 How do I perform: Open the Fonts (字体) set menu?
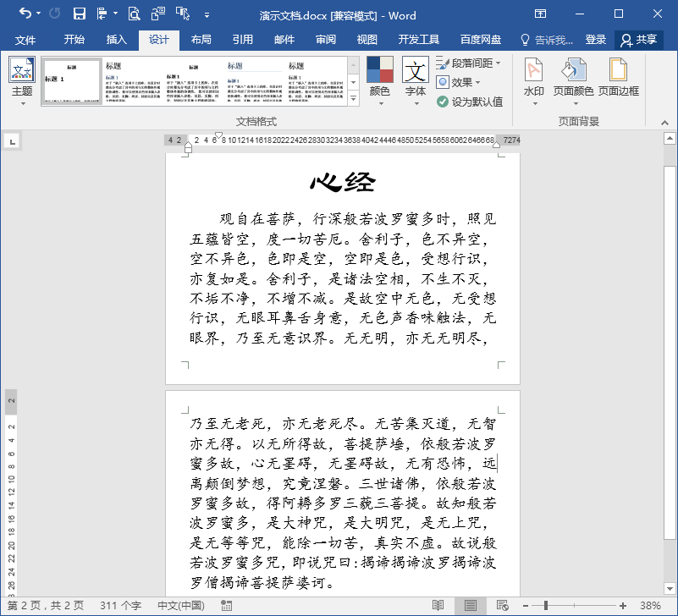click(x=416, y=81)
